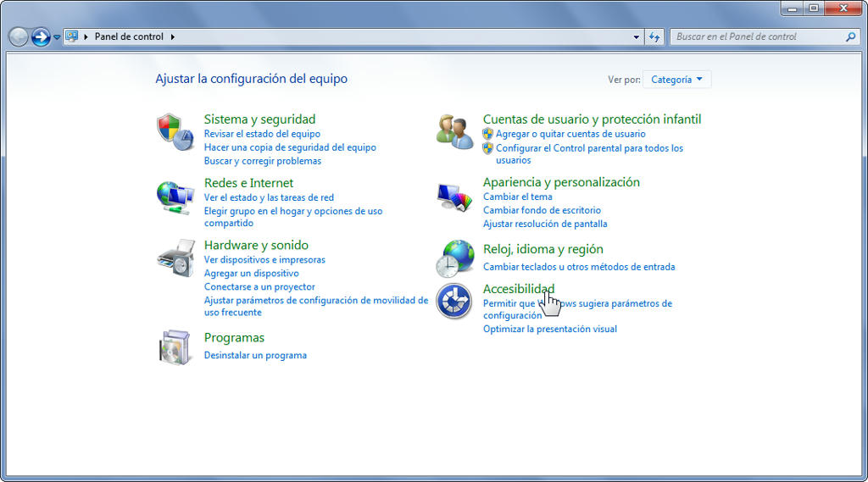This screenshot has width=868, height=482.
Task: Open the Redes e Internet globe icon
Action: pos(175,197)
